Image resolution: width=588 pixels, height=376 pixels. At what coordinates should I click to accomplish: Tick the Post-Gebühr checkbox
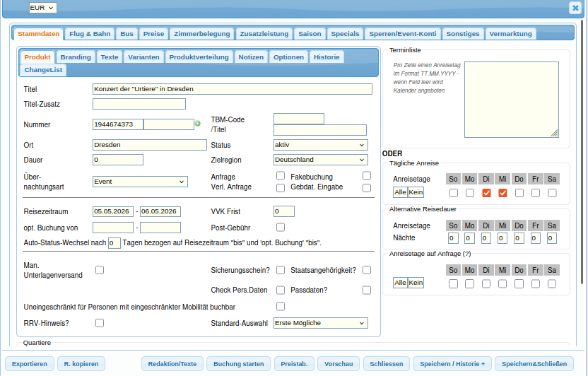pyautogui.click(x=281, y=227)
